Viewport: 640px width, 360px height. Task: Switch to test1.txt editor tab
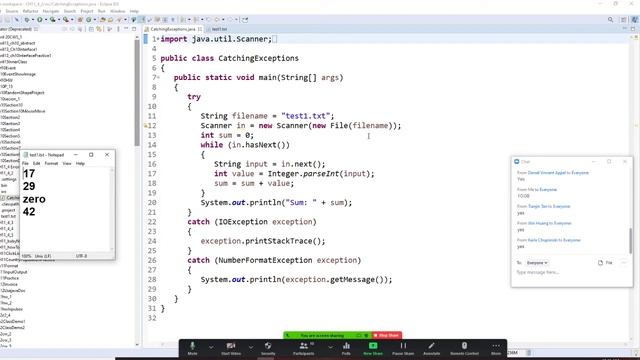tap(217, 29)
